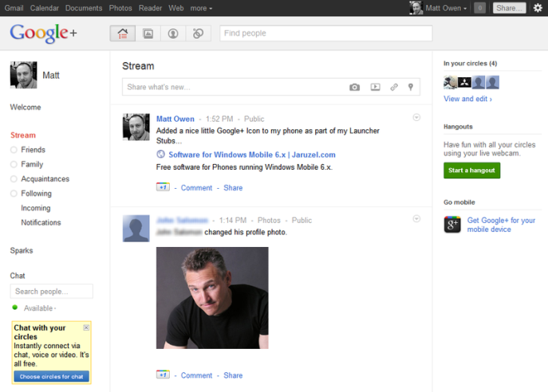Open options arrow on Matt Owen's post
The width and height of the screenshot is (548, 392).
[x=416, y=118]
